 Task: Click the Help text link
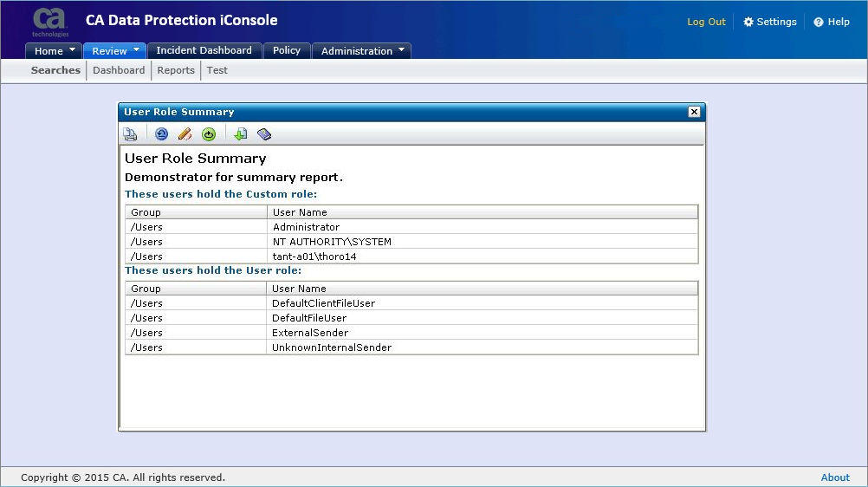839,22
